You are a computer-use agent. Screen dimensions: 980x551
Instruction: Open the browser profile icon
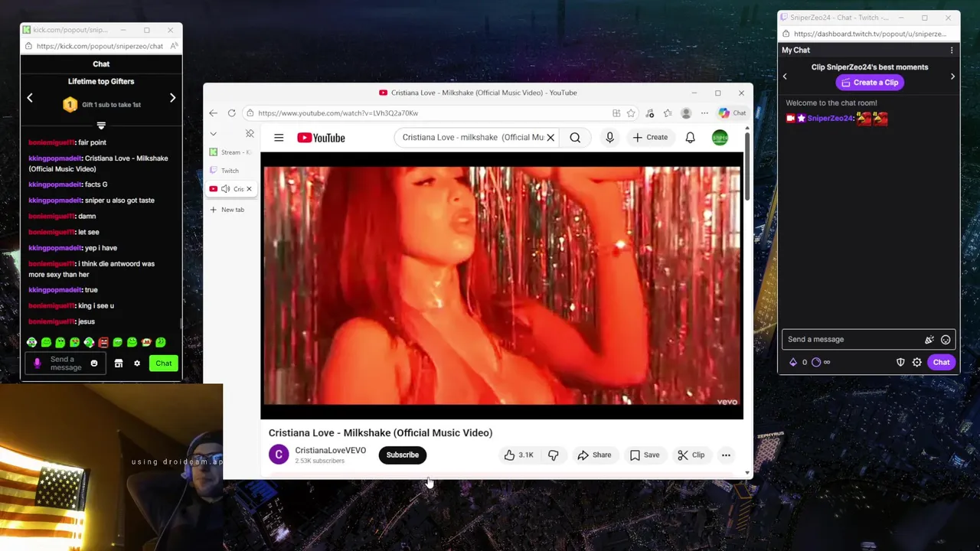tap(686, 113)
